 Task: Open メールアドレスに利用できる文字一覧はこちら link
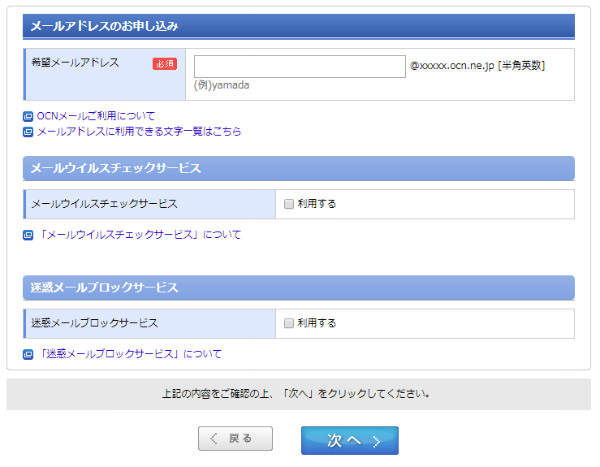point(139,132)
